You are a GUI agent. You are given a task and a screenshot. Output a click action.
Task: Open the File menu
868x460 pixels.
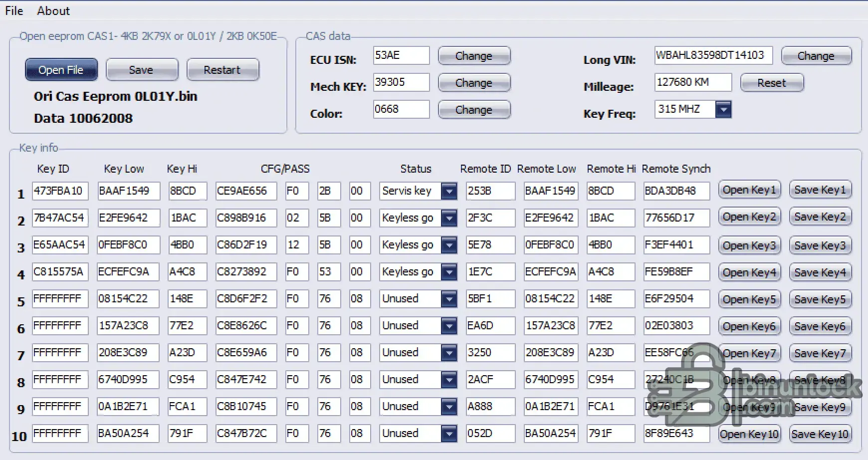click(14, 10)
